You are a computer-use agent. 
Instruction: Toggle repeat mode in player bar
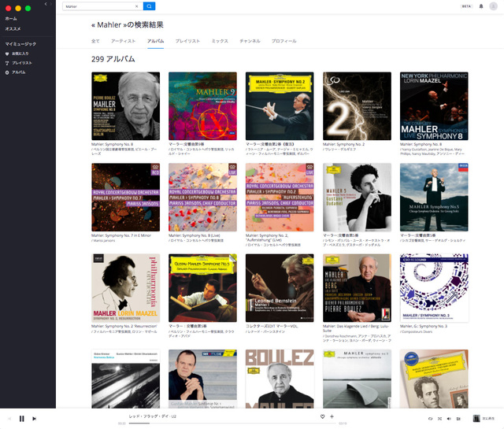pyautogui.click(x=430, y=419)
